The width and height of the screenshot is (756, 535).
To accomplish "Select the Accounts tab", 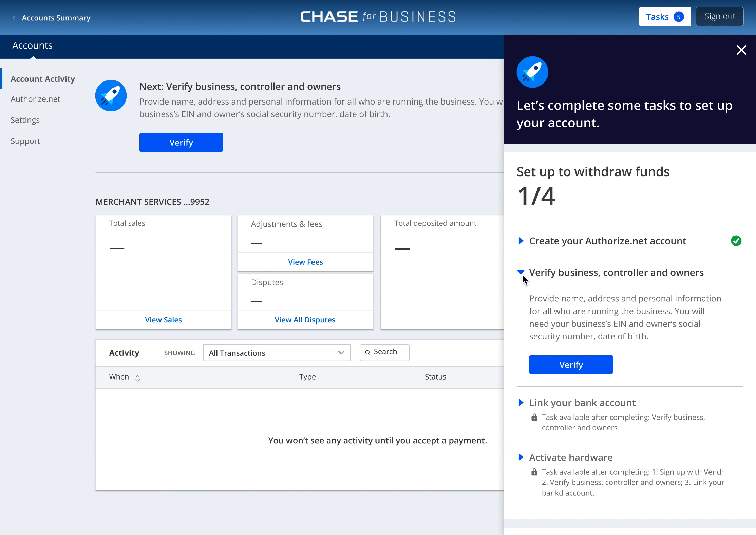I will click(32, 45).
